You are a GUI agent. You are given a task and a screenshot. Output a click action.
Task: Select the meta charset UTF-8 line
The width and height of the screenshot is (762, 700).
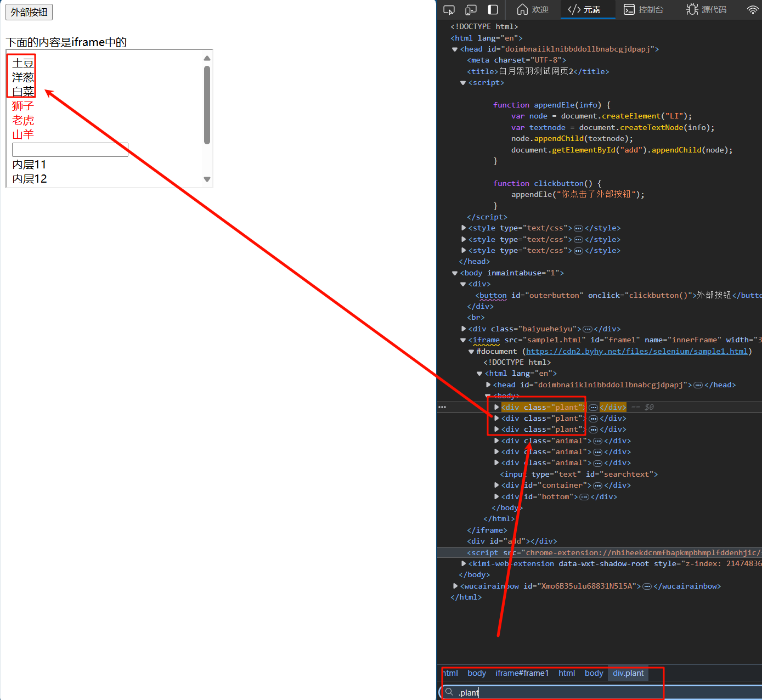tap(517, 60)
